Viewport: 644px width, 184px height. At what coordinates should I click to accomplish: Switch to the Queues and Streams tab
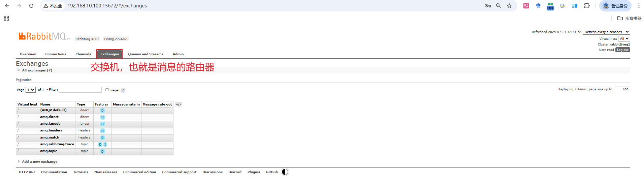click(x=146, y=54)
